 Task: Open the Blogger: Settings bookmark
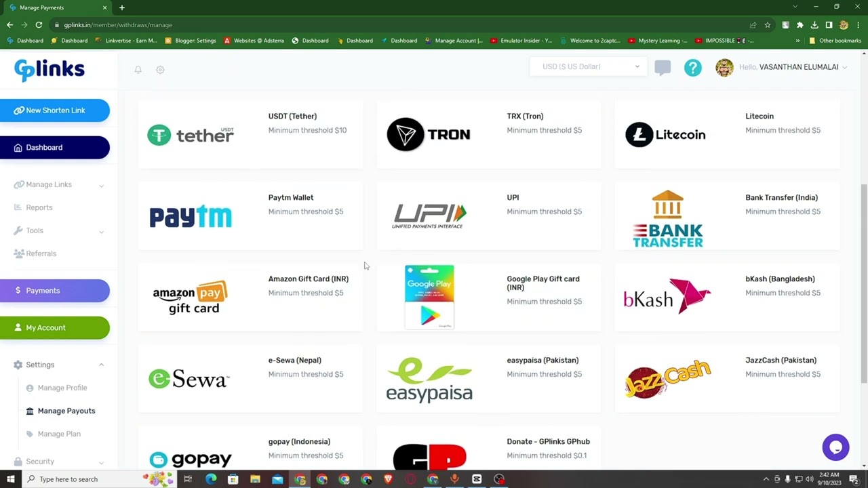pos(191,41)
